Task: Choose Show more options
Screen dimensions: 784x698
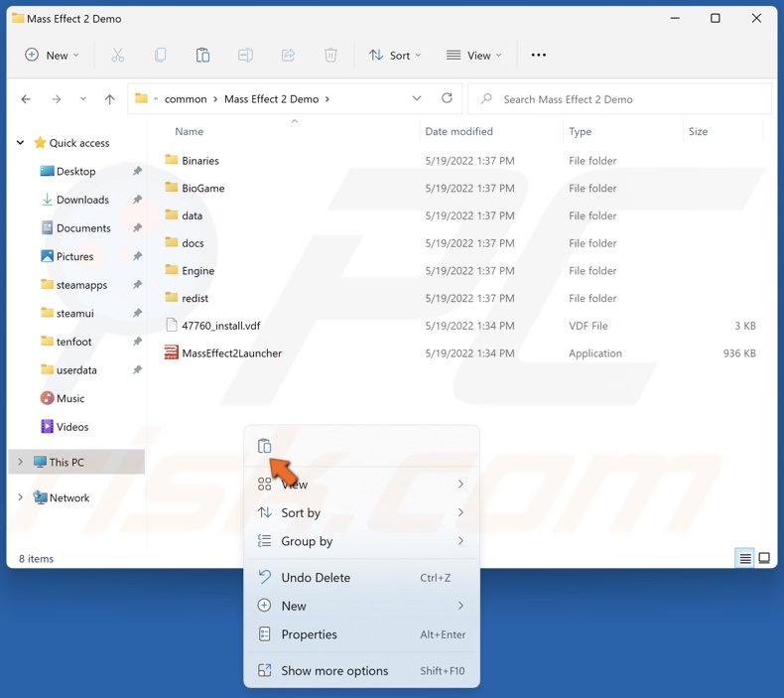Action: 361,670
